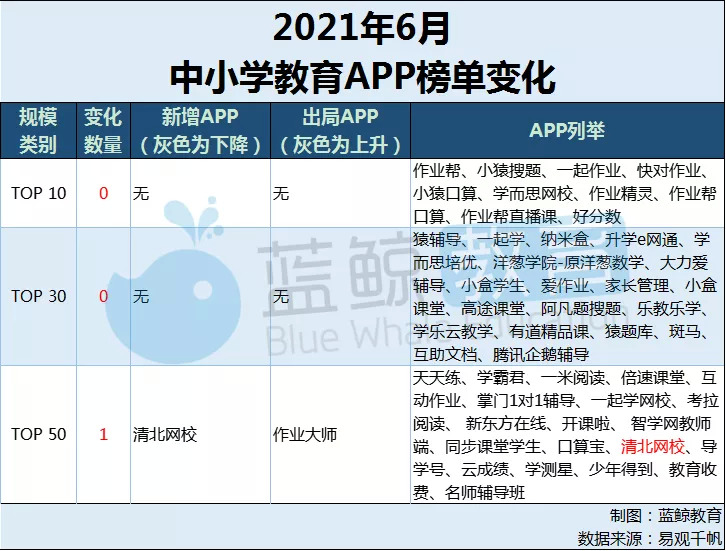Click "无" under 新增APP in TOP 10 row
Viewport: 726px width, 551px height.
click(x=141, y=193)
